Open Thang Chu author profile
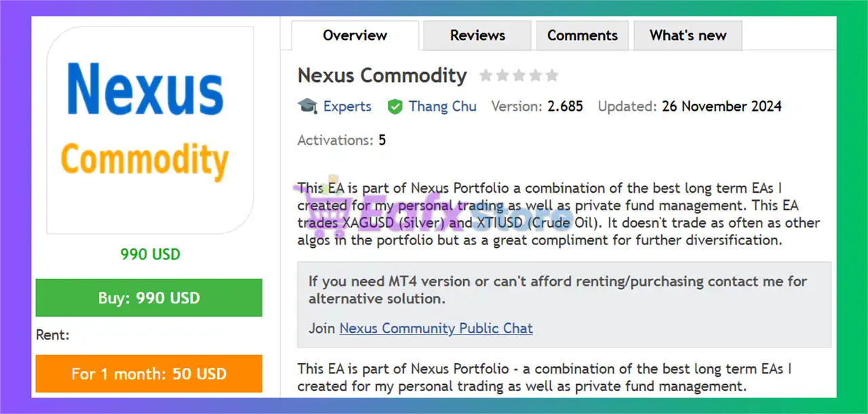This screenshot has height=414, width=868. 442,107
